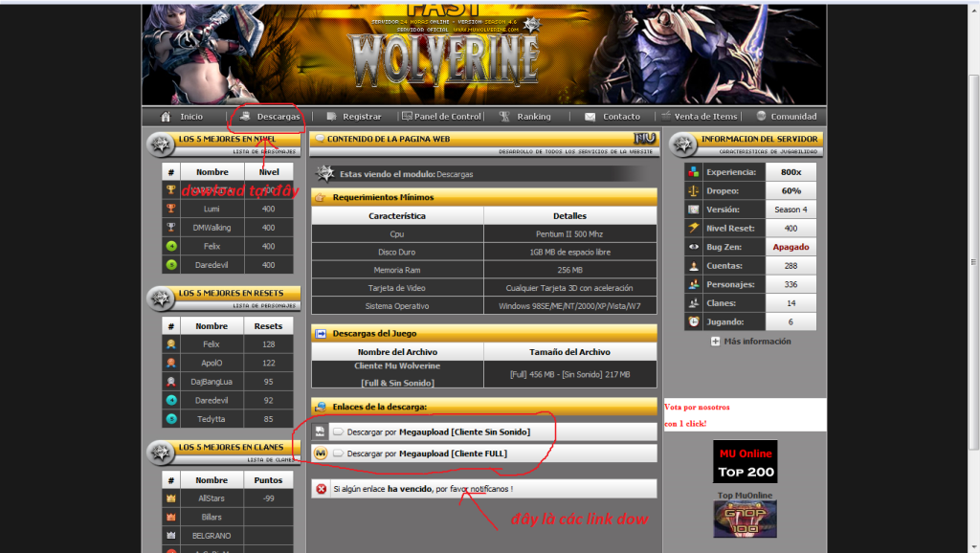Click the medal icon beside DajBangLua
Screen dimensions: 980x553
pos(170,382)
